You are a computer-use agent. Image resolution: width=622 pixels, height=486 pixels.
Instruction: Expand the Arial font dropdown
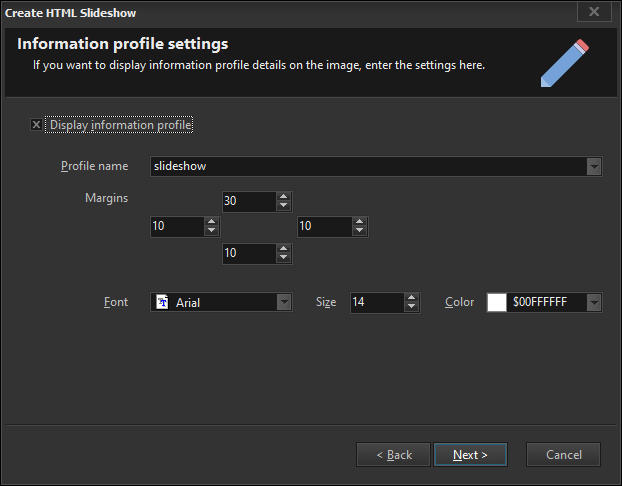[x=284, y=302]
